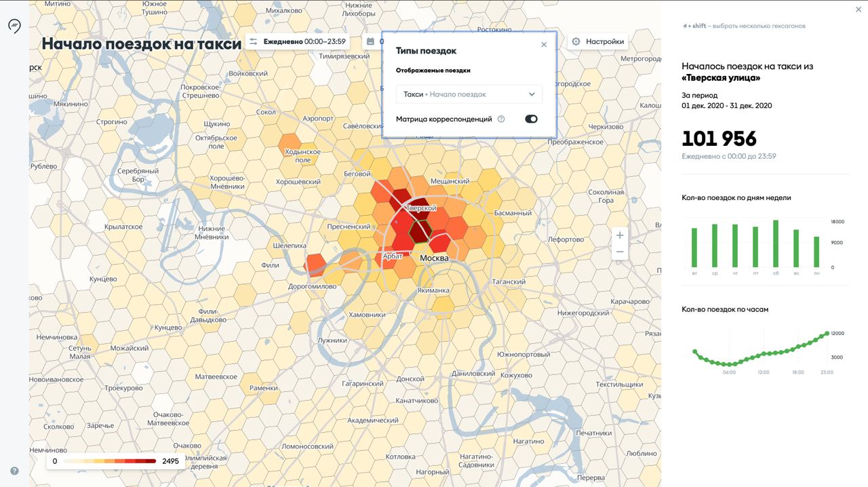This screenshot has height=487, width=868.
Task: Expand the Такси • Начало поездок dropdown
Action: (x=469, y=94)
